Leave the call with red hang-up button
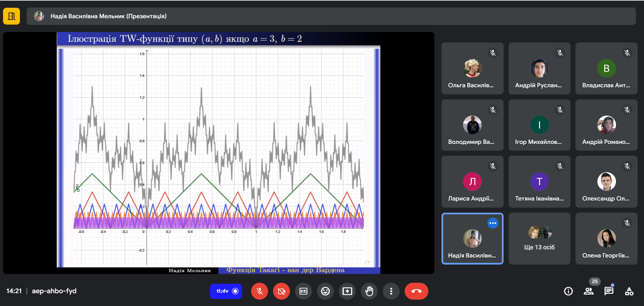Screen dimensions: 644x306 tap(417, 291)
